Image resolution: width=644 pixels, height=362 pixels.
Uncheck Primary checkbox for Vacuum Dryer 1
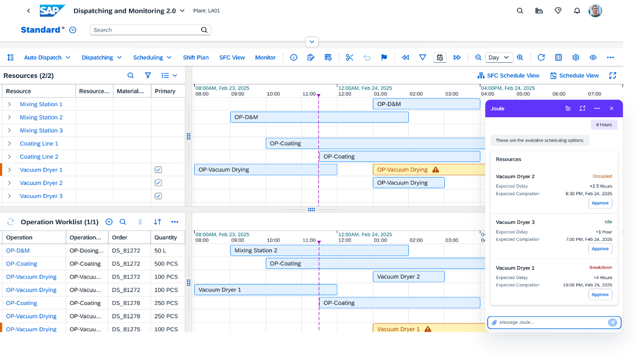point(158,170)
